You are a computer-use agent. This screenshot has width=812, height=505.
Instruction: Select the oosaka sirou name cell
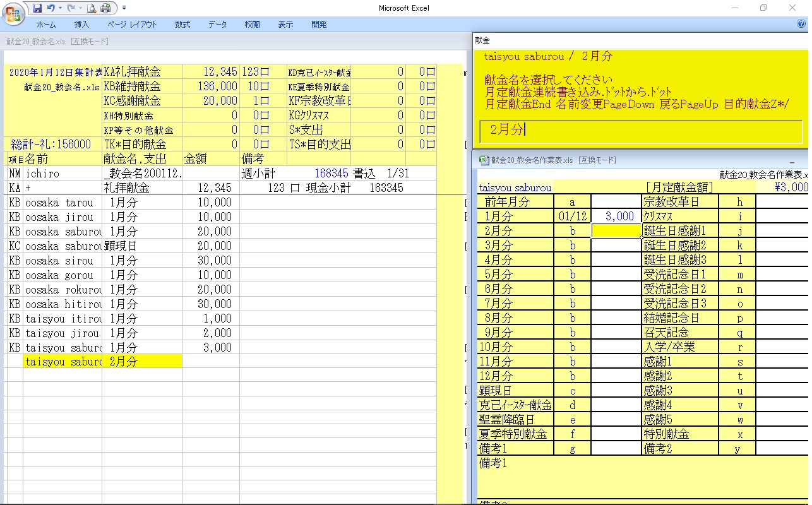pyautogui.click(x=62, y=261)
